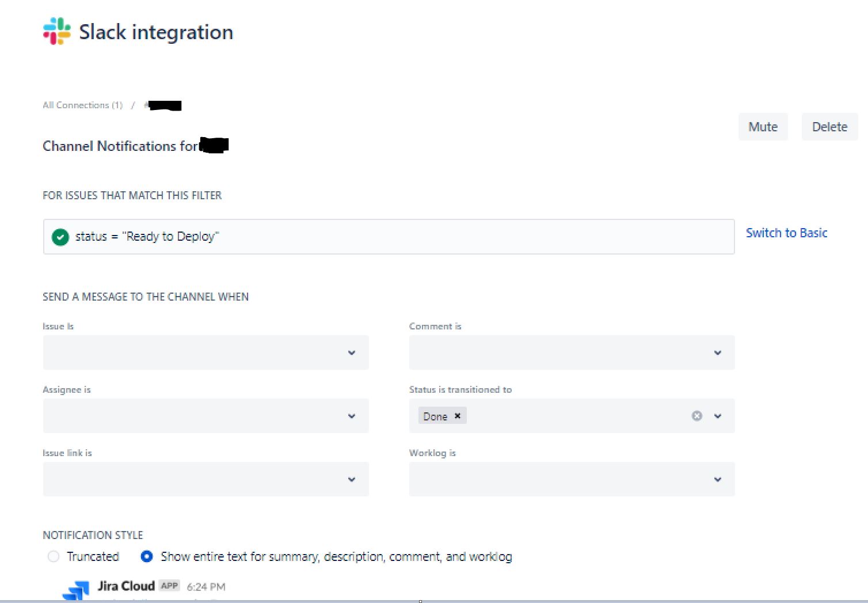Go back to All Connections breadcrumb
The width and height of the screenshot is (868, 603).
point(82,105)
